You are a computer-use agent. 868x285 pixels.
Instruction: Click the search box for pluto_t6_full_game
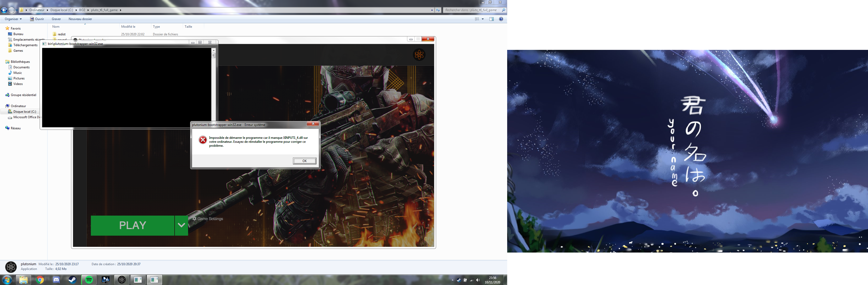pos(472,10)
